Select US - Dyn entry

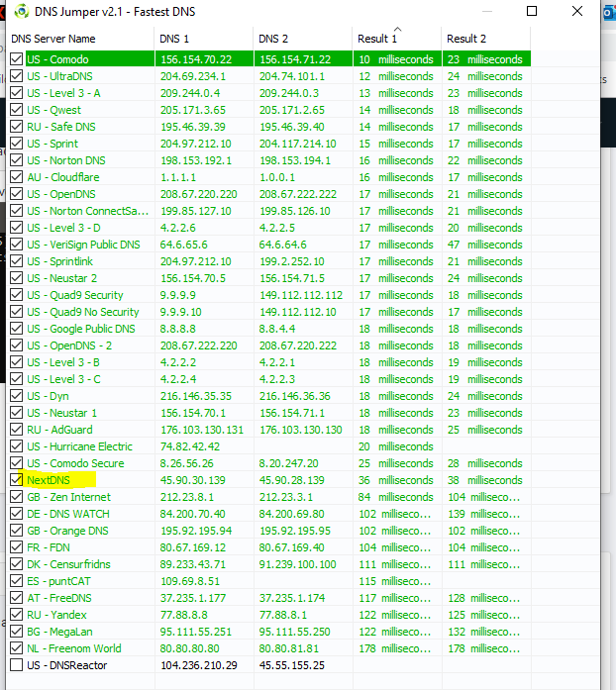pos(48,396)
